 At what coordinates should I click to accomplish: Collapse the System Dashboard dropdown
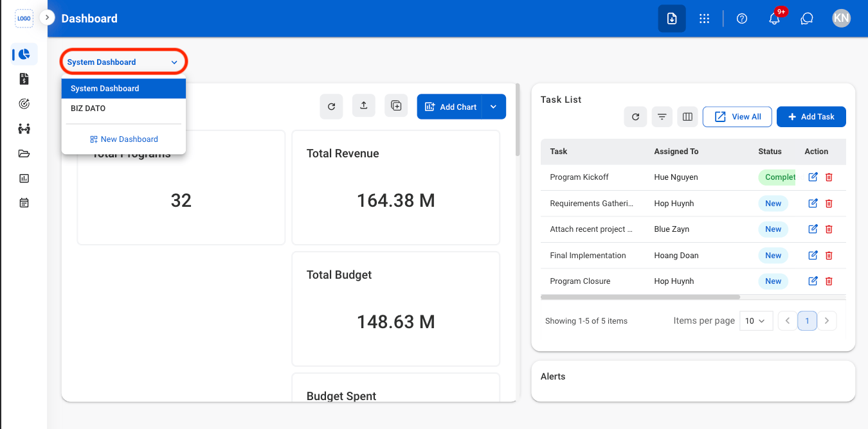(x=123, y=62)
